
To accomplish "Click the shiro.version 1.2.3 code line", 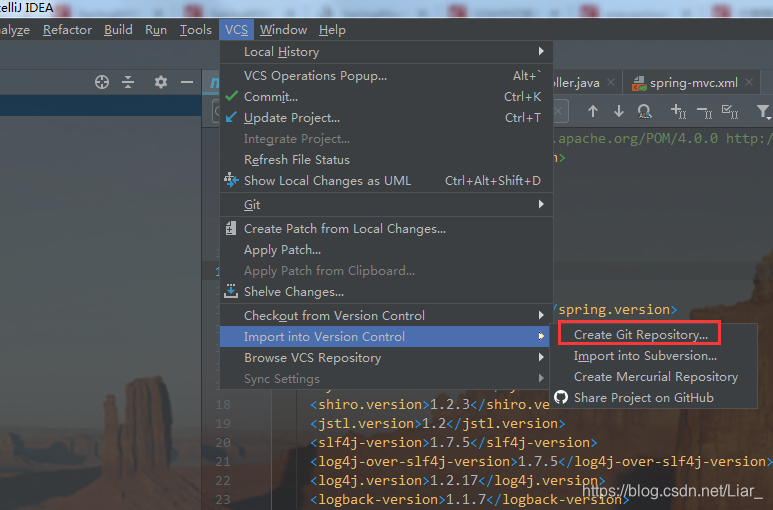I will [430, 405].
